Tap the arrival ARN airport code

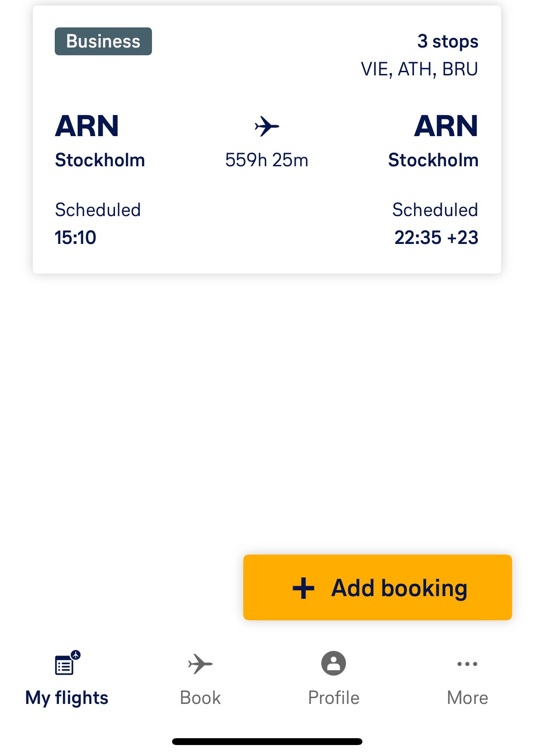446,126
